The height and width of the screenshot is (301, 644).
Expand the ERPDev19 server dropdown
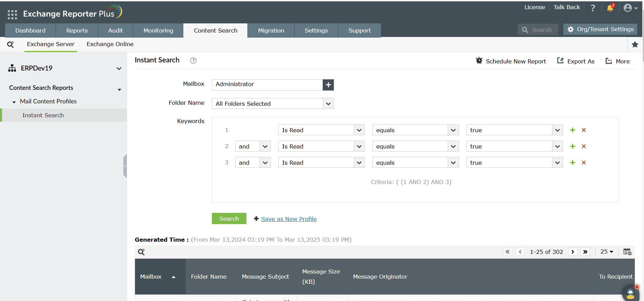[119, 68]
